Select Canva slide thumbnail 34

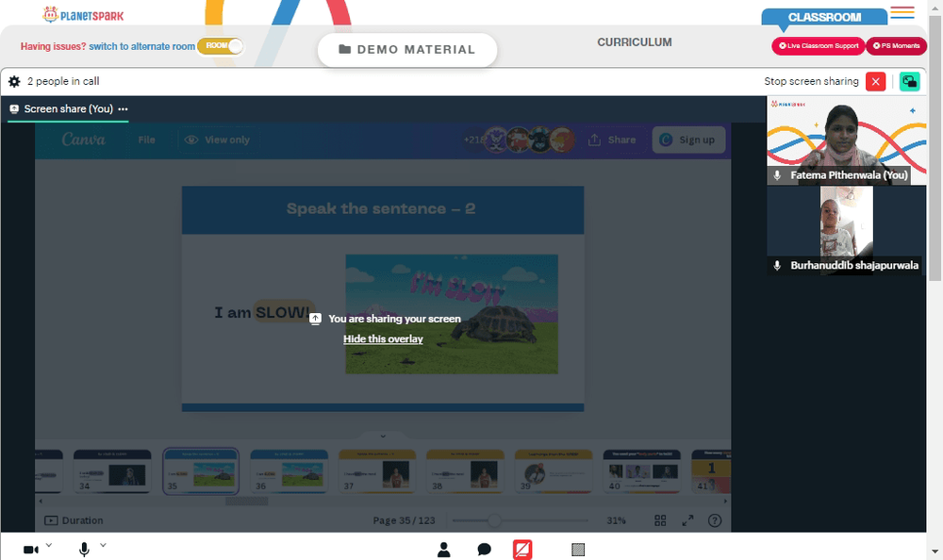(112, 471)
